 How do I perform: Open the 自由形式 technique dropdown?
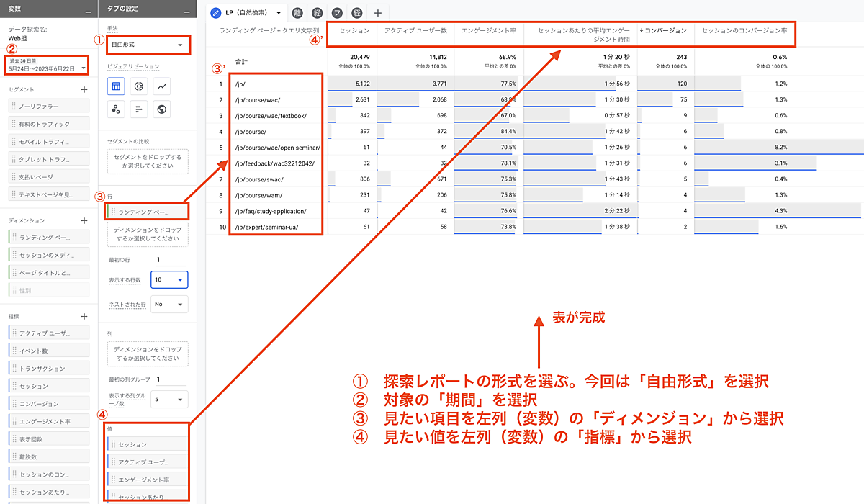pos(148,45)
